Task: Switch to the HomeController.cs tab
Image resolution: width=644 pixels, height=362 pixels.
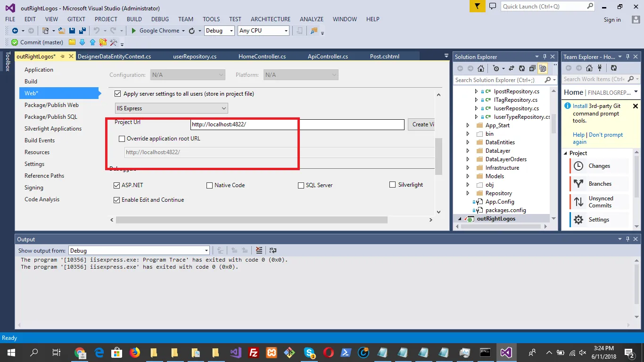Action: point(262,57)
